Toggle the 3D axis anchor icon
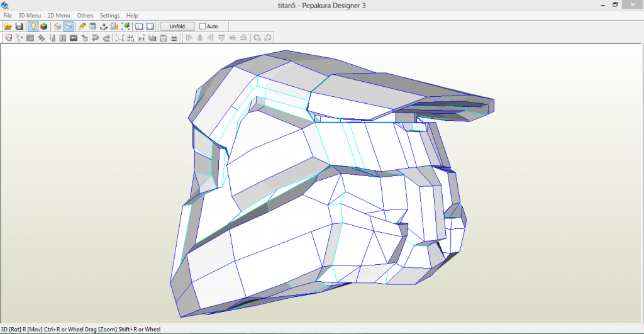The image size is (644, 334). click(x=104, y=26)
